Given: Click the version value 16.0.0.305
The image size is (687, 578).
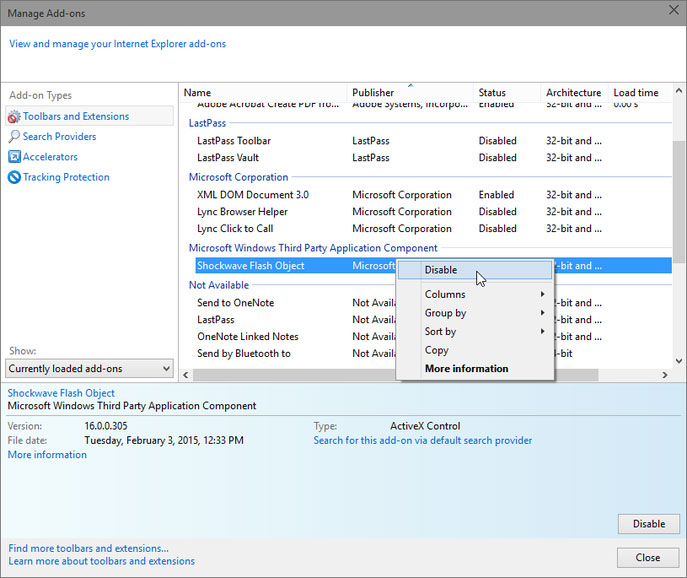Looking at the screenshot, I should [x=106, y=426].
